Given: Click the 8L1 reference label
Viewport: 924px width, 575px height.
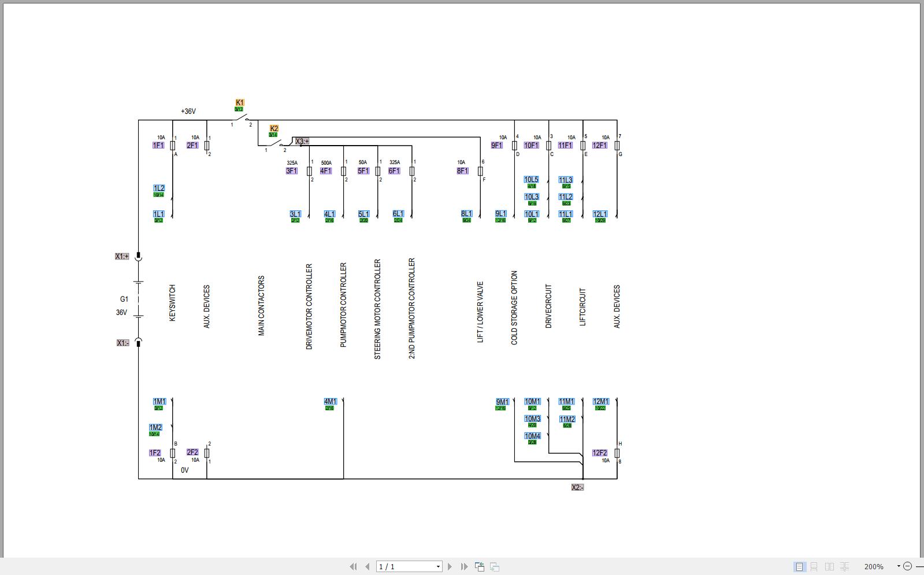Looking at the screenshot, I should 466,214.
